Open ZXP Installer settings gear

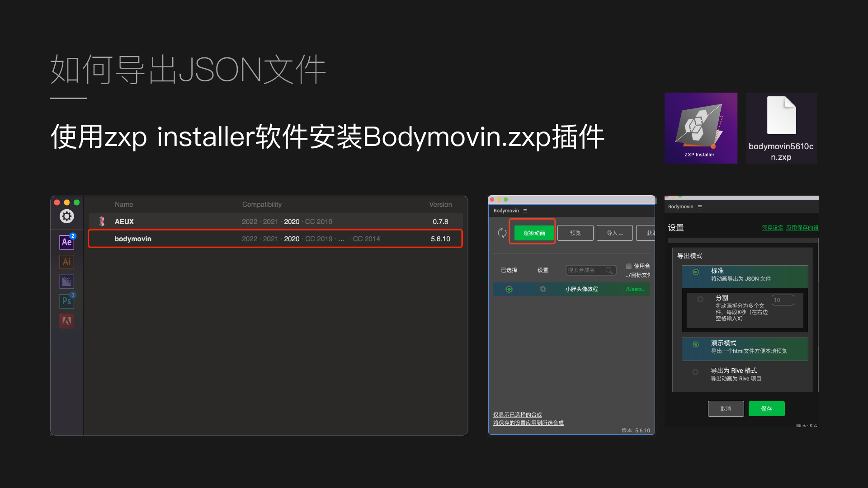pos(67,216)
